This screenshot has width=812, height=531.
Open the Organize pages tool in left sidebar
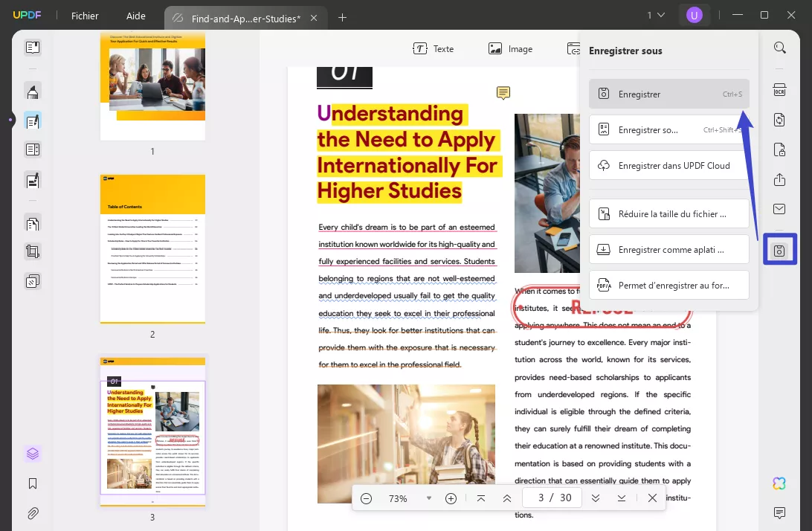pyautogui.click(x=33, y=149)
